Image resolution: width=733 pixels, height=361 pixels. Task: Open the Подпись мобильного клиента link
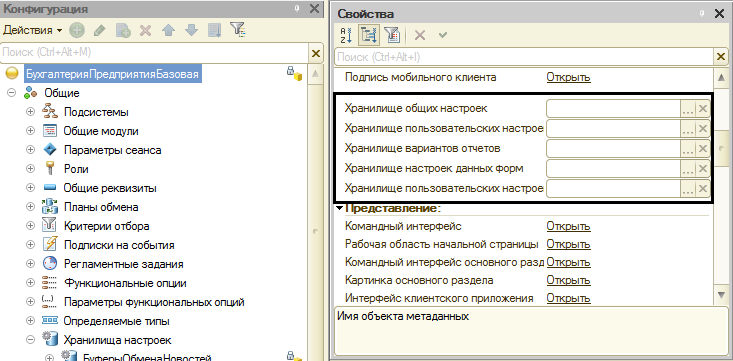point(568,77)
